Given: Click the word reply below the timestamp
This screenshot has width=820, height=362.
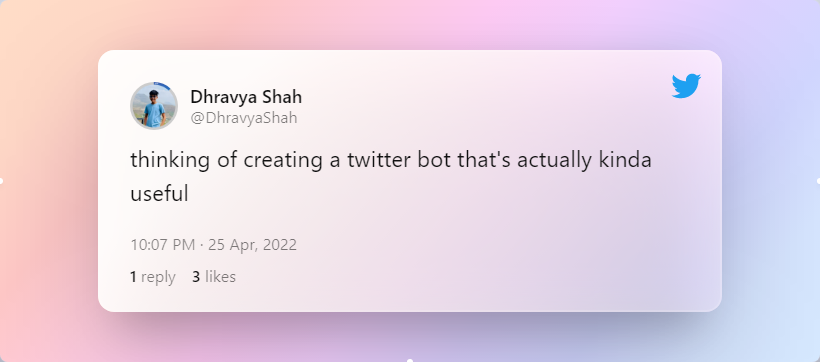Looking at the screenshot, I should click(158, 277).
